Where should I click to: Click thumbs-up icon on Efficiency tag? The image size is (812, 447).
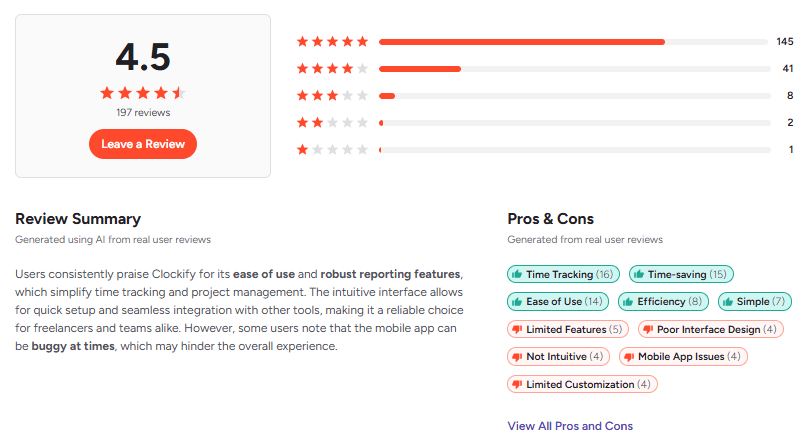click(x=628, y=302)
